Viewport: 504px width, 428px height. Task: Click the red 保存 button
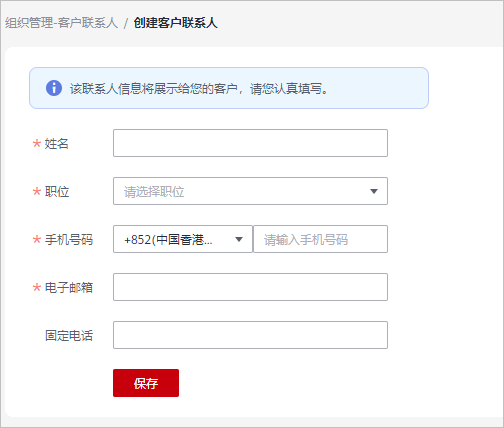[x=146, y=383]
